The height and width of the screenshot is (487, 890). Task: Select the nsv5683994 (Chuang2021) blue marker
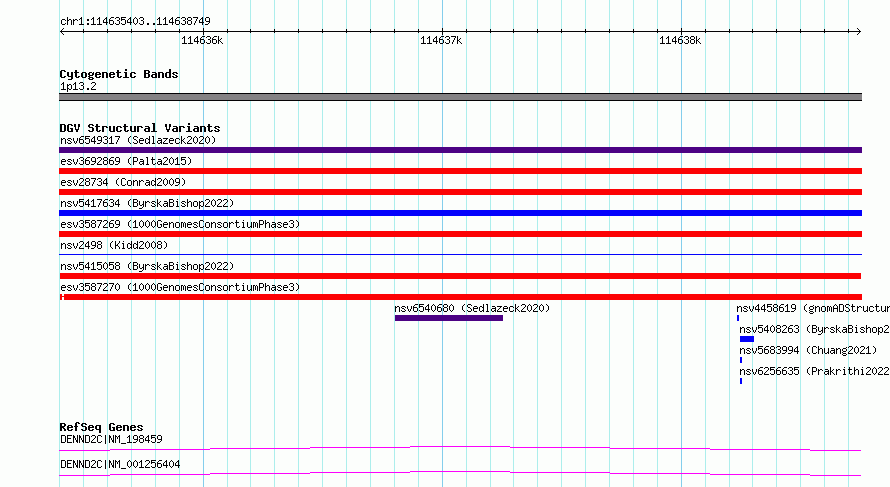click(x=741, y=360)
